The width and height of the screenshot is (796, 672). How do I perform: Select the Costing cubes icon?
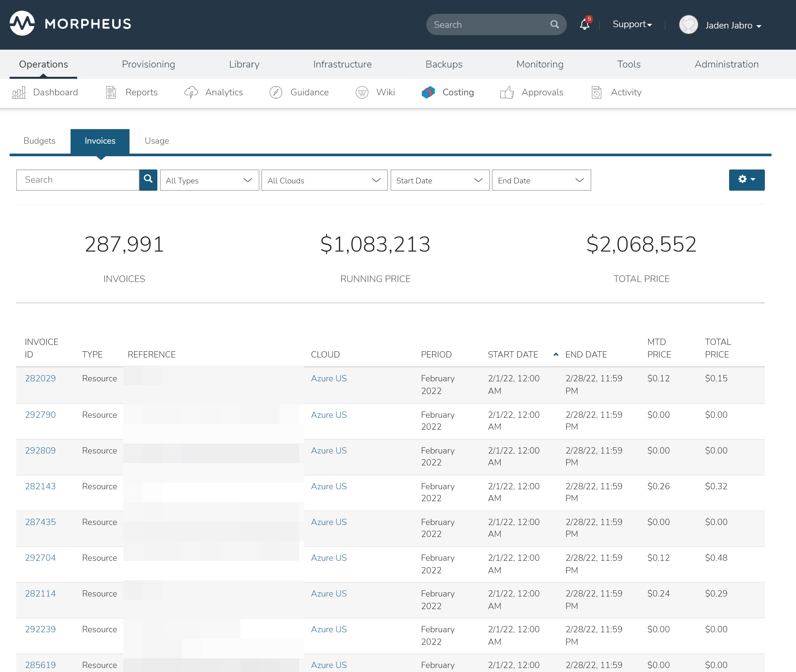pyautogui.click(x=428, y=92)
